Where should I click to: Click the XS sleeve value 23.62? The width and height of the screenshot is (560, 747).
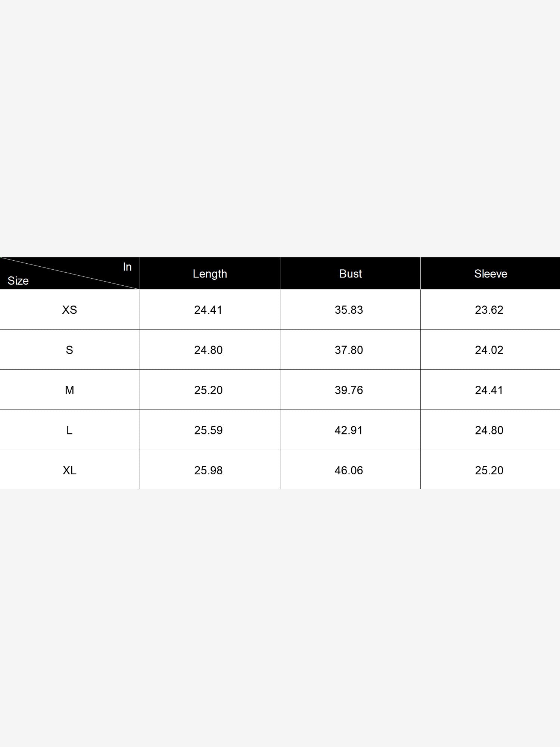(489, 310)
